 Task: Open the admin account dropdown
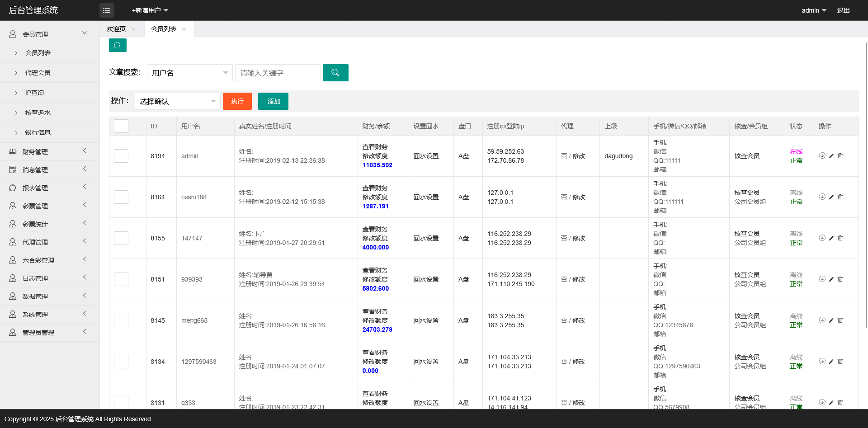pyautogui.click(x=814, y=10)
